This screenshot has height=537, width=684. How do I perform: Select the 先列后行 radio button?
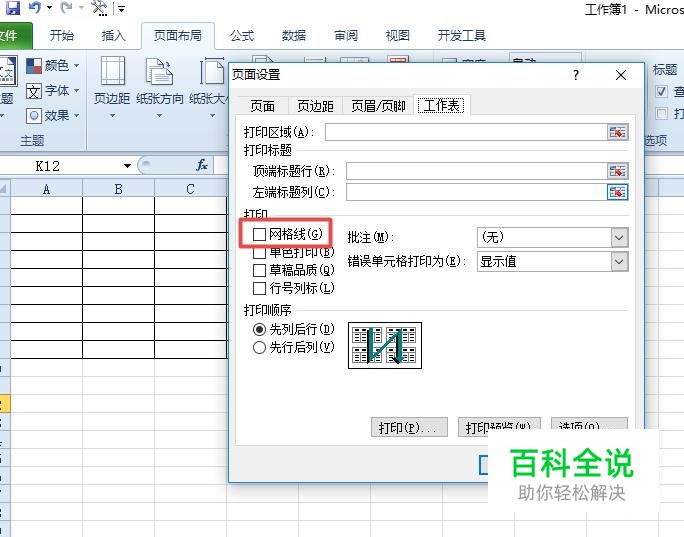[259, 329]
